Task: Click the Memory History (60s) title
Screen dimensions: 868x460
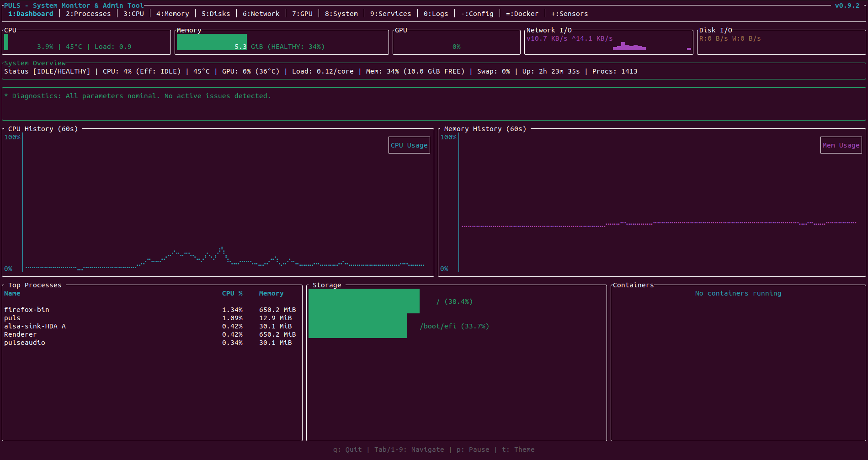Action: pyautogui.click(x=485, y=129)
